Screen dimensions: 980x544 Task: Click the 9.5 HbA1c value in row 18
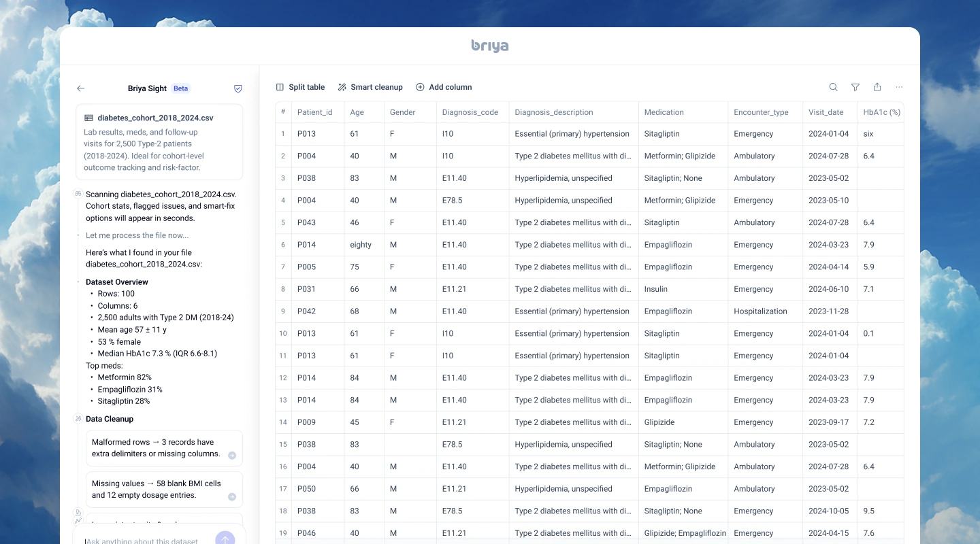[x=881, y=511]
